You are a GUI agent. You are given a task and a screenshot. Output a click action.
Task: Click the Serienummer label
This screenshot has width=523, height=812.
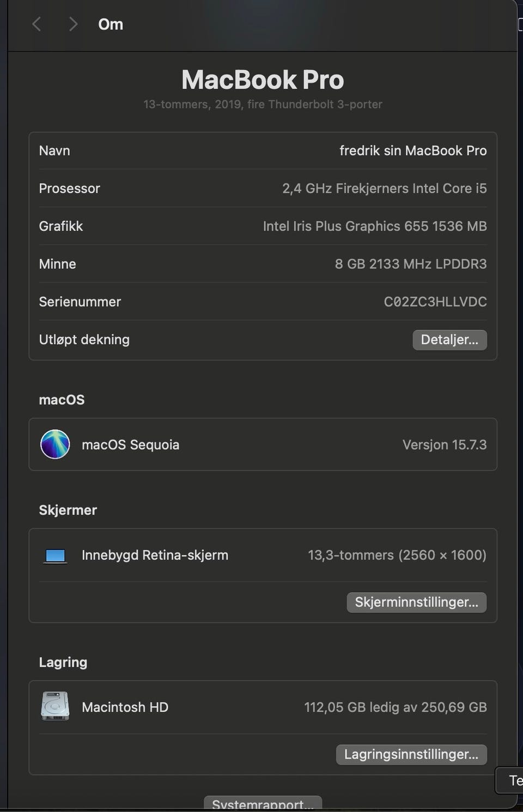(x=80, y=302)
